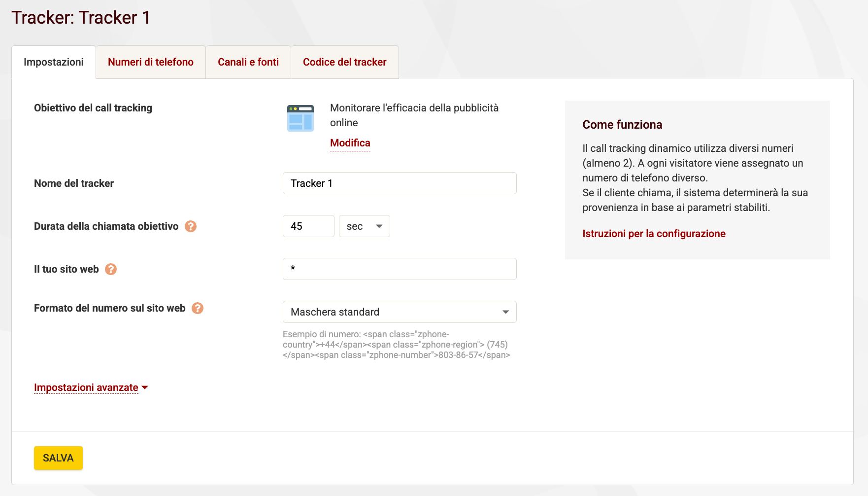The height and width of the screenshot is (496, 868).
Task: Open the sec time unit dropdown
Action: (365, 226)
